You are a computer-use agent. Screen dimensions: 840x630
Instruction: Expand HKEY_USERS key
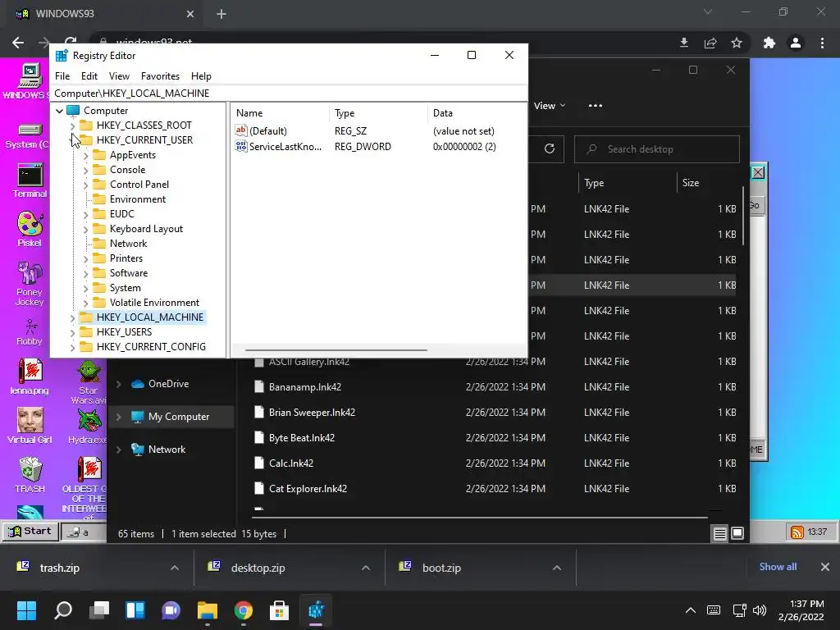pos(73,333)
